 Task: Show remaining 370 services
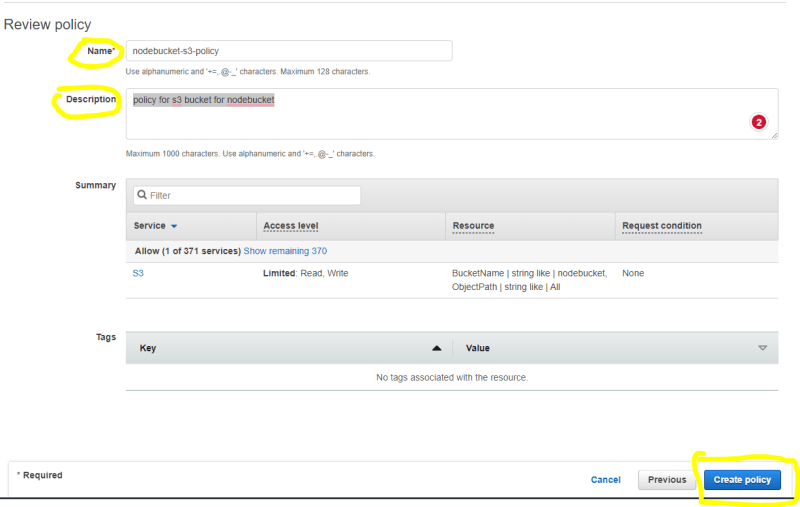pyautogui.click(x=285, y=251)
